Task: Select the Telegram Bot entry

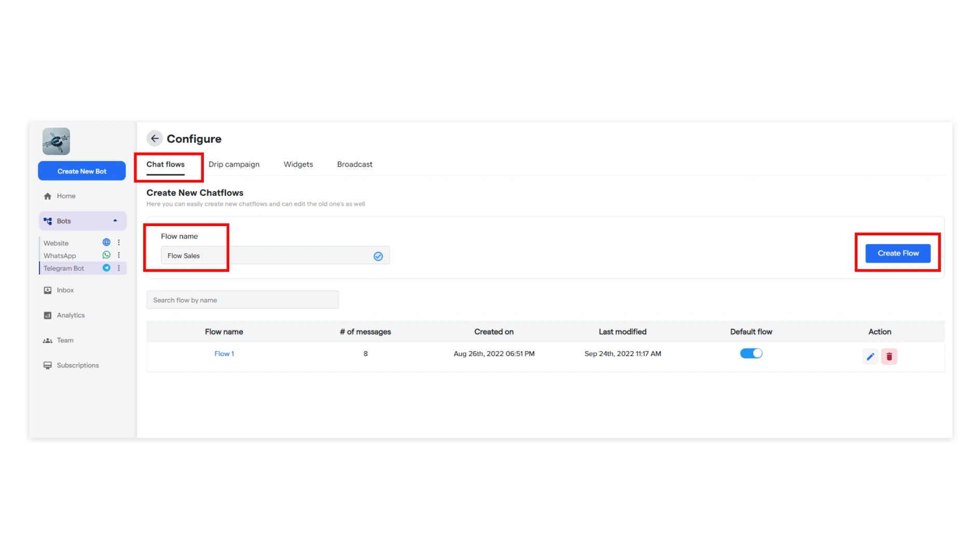Action: [64, 268]
